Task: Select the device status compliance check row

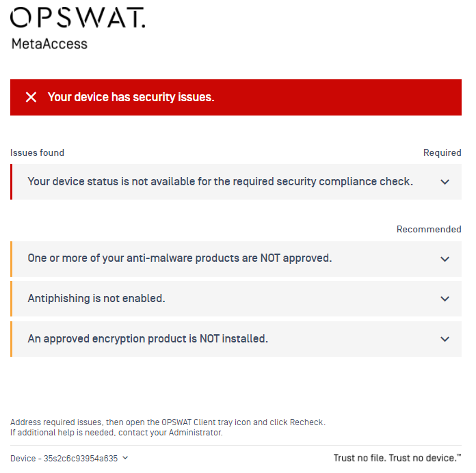Action: 236,182
